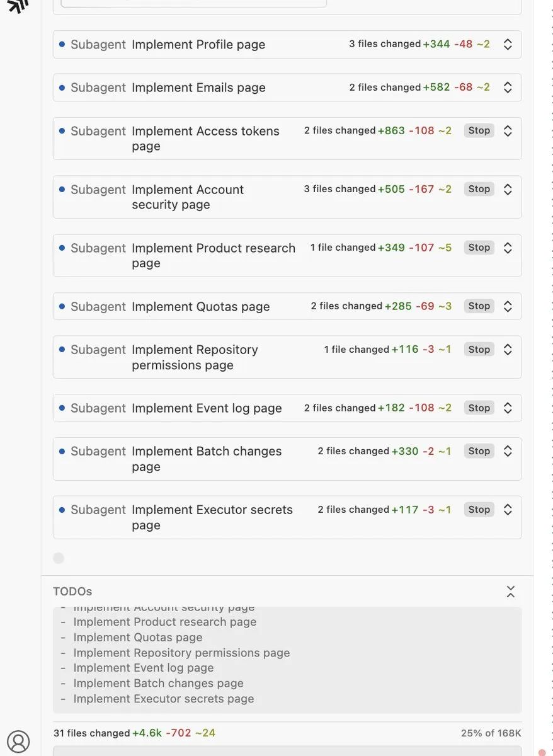Open the user account profile icon
Image resolution: width=553 pixels, height=756 pixels.
point(18,742)
